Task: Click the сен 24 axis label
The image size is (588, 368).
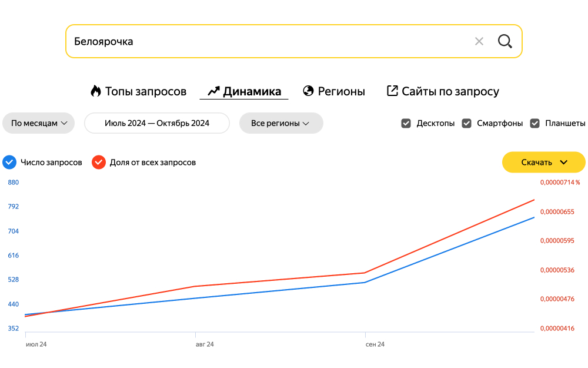Action: pos(375,344)
